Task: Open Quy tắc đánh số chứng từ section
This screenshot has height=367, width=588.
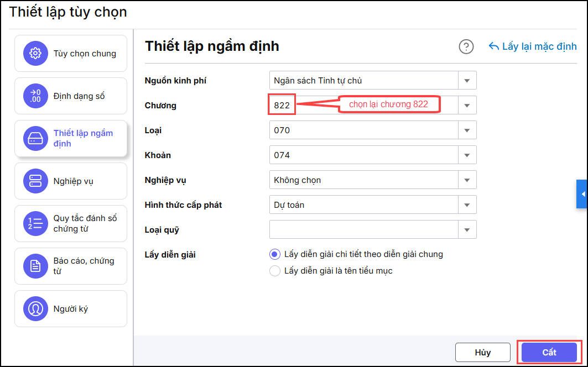Action: click(71, 224)
